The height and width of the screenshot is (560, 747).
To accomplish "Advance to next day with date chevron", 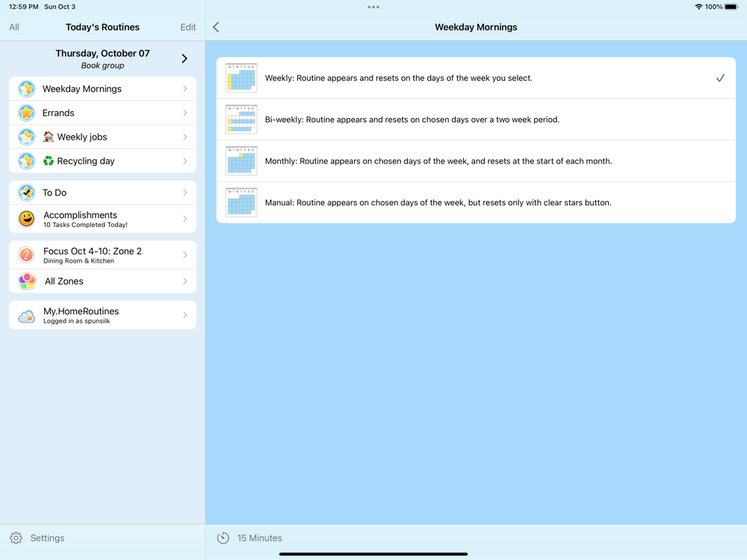I will 185,58.
